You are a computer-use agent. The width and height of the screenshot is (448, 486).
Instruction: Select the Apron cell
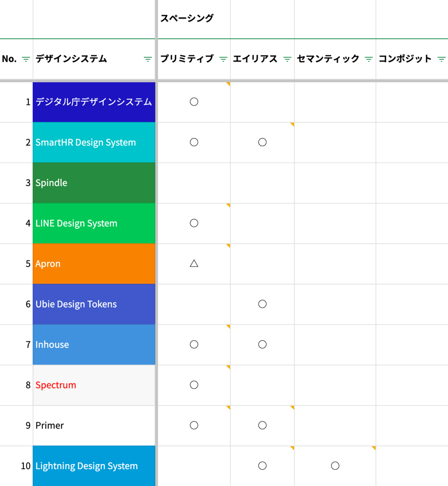(x=94, y=264)
